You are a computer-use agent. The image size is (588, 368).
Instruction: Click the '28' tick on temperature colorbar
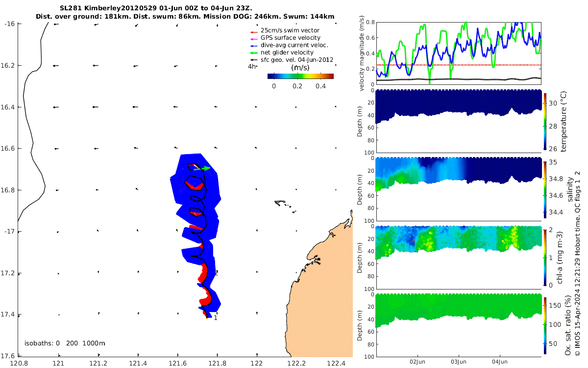point(553,126)
